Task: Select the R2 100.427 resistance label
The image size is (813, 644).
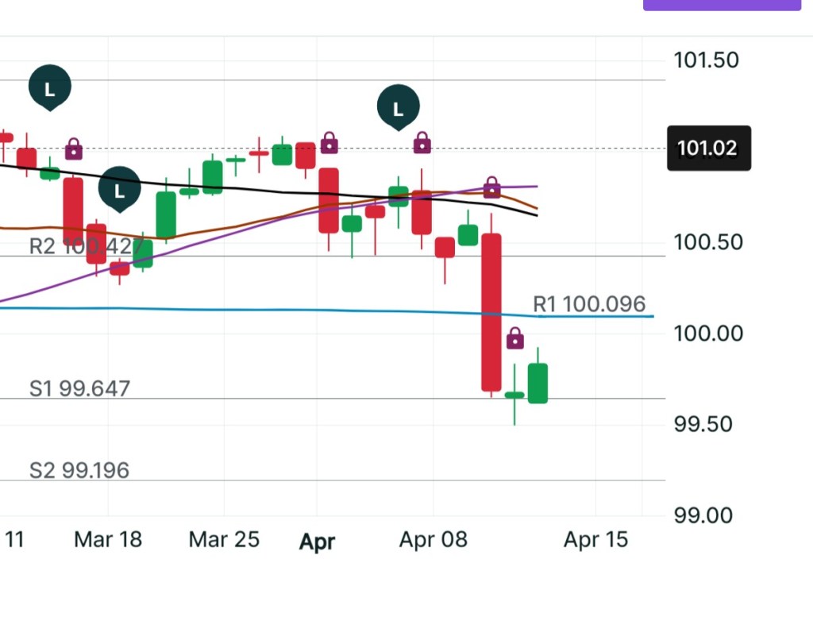Action: (x=85, y=246)
